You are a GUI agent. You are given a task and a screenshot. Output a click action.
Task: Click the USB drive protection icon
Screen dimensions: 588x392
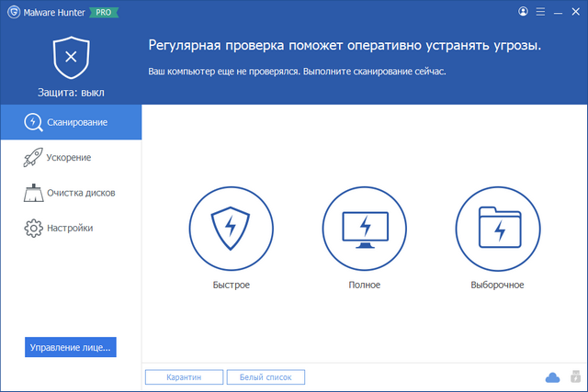click(x=574, y=376)
